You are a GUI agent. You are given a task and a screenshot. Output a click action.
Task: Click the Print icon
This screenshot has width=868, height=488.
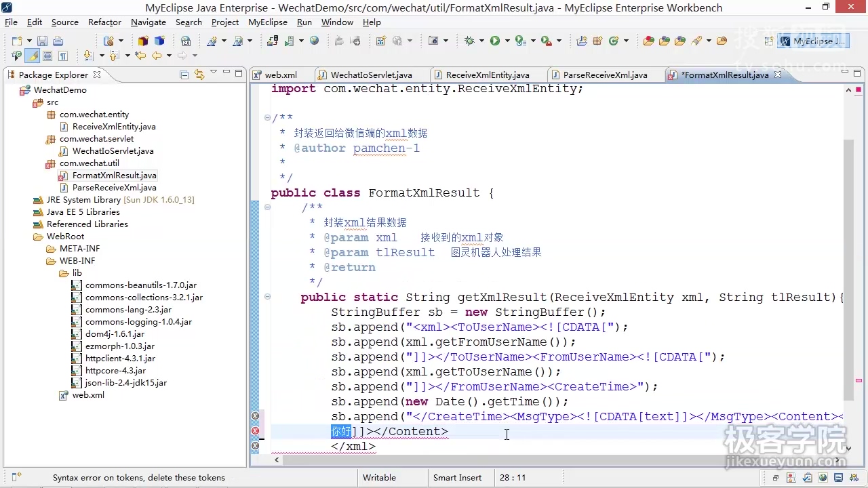tap(58, 41)
